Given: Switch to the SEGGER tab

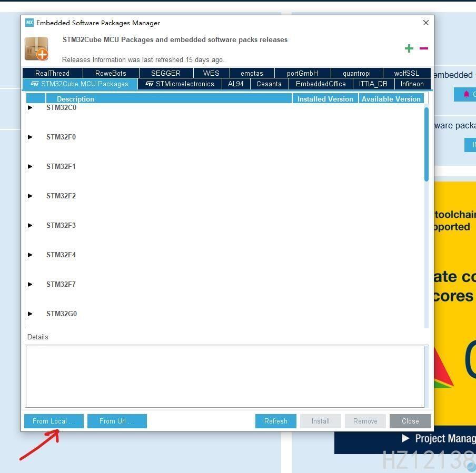Looking at the screenshot, I should coord(166,73).
